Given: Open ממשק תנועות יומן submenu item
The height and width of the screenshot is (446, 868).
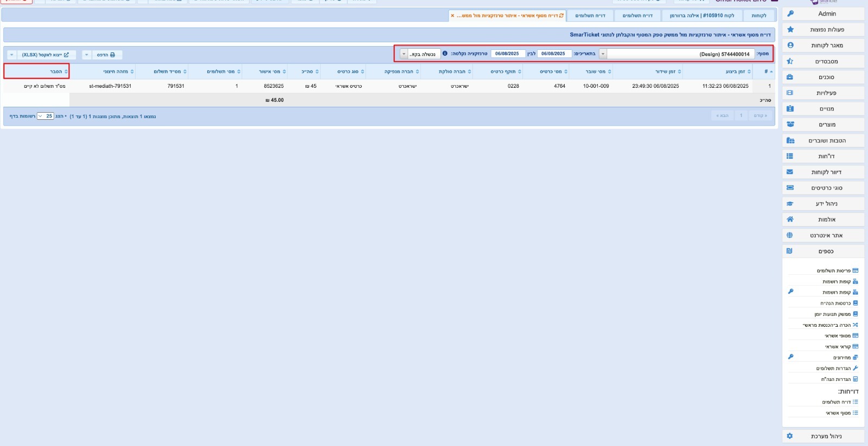Looking at the screenshot, I should pyautogui.click(x=836, y=314).
